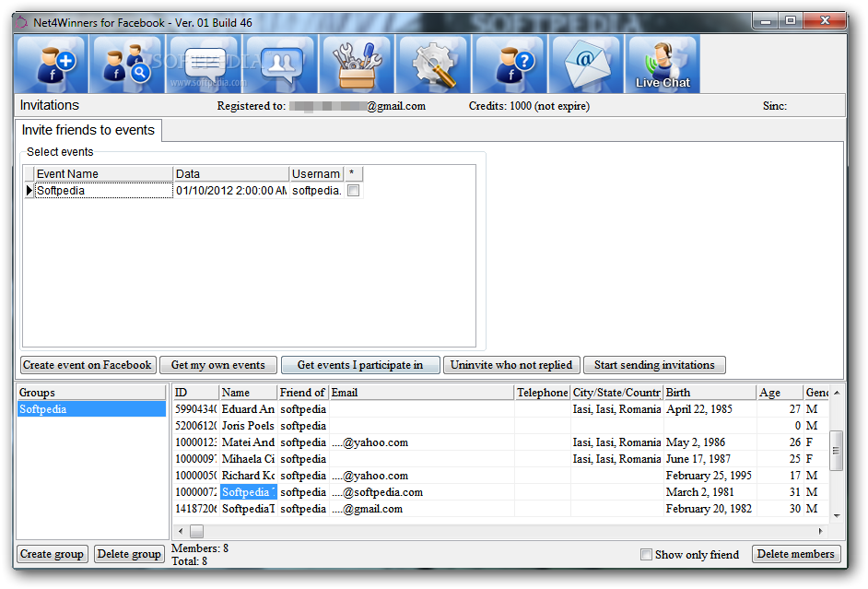Click the Groups list header

tap(91, 393)
